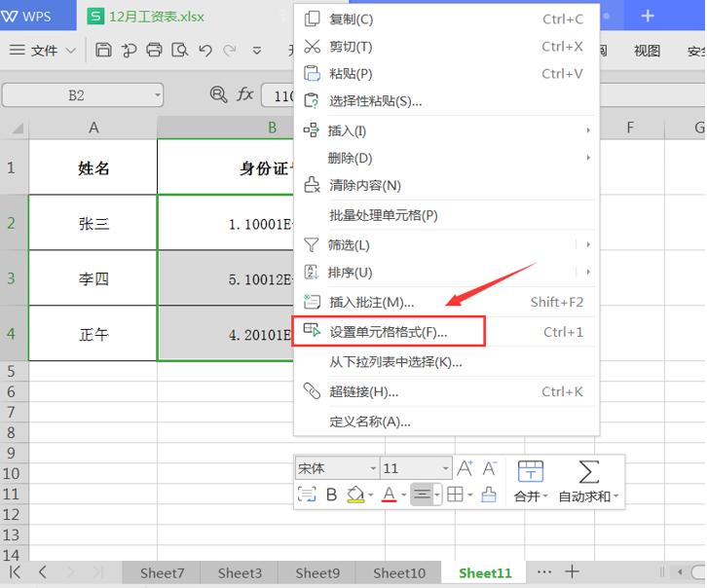
Task: Jump to first sheet navigation arrow
Action: [x=15, y=572]
